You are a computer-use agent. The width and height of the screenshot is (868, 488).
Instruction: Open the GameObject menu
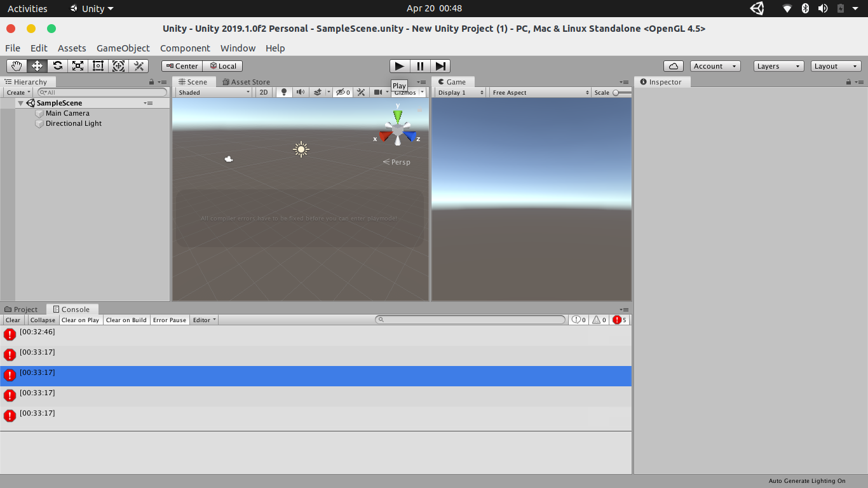point(123,48)
